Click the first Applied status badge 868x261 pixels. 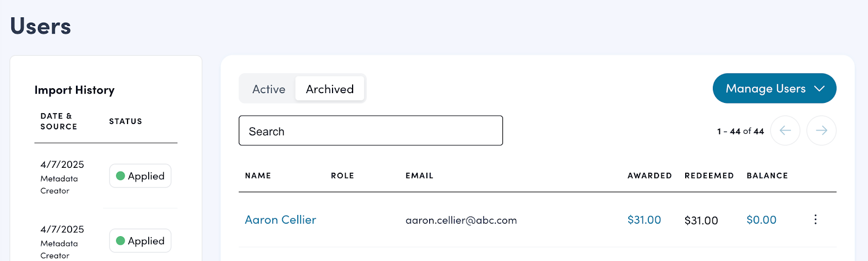pos(141,176)
